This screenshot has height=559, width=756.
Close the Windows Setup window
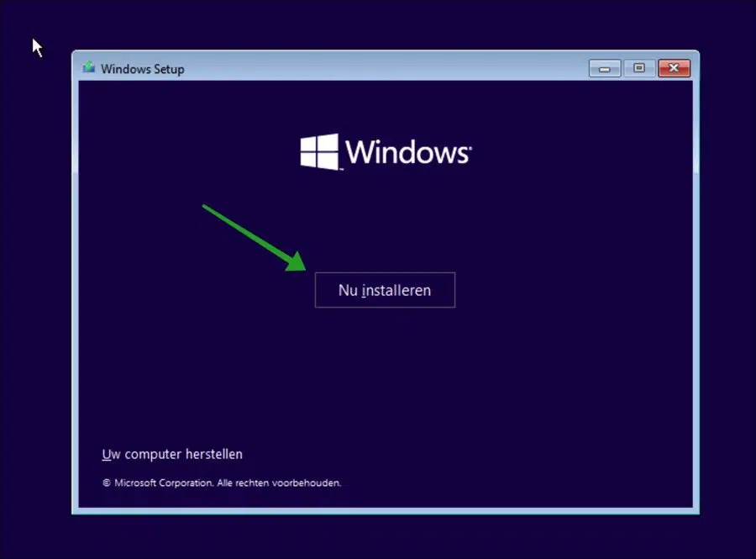pos(674,68)
